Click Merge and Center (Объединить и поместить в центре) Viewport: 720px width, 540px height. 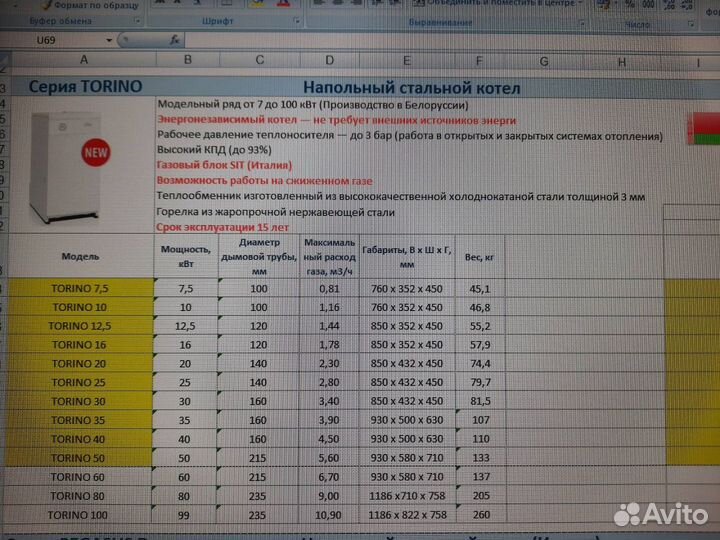click(498, 3)
